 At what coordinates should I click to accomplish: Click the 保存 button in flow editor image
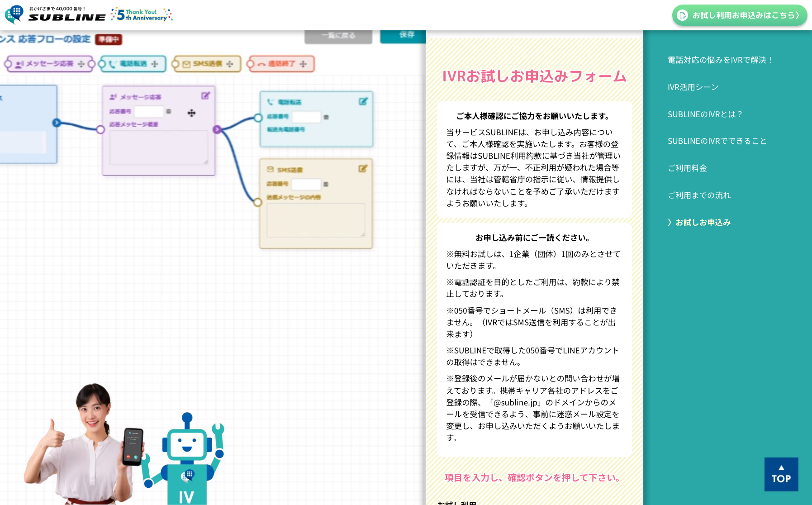point(404,36)
